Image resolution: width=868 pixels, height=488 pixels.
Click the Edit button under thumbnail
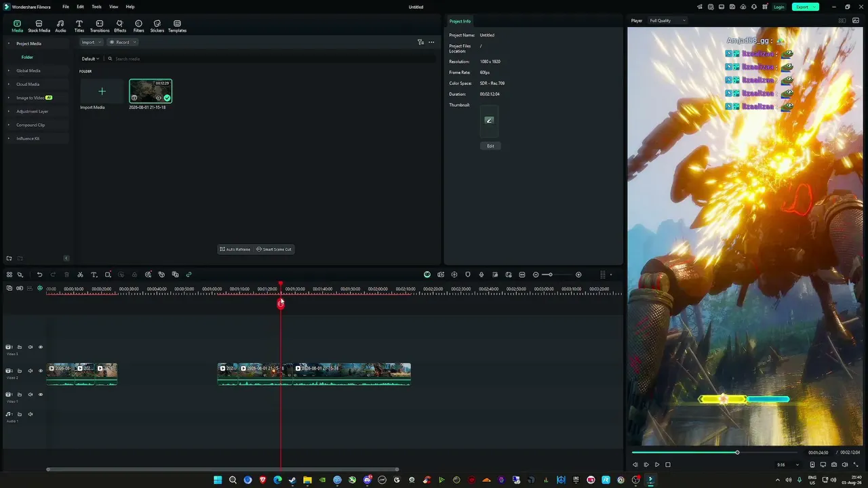click(x=490, y=146)
